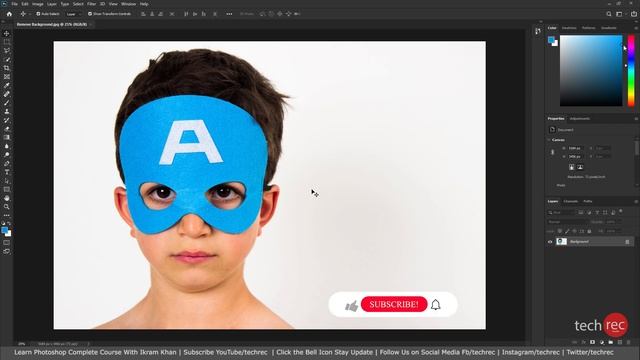Select the History Brush tool

(x=7, y=120)
